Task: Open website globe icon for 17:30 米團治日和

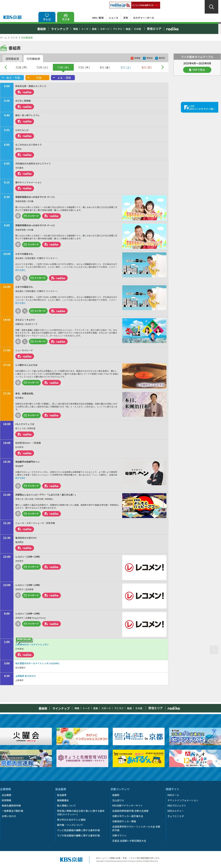Action: click(18, 415)
